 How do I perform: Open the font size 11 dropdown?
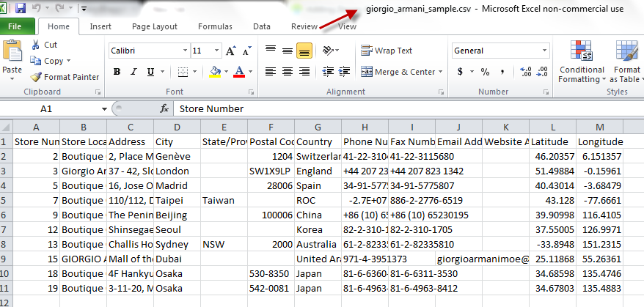[x=217, y=51]
